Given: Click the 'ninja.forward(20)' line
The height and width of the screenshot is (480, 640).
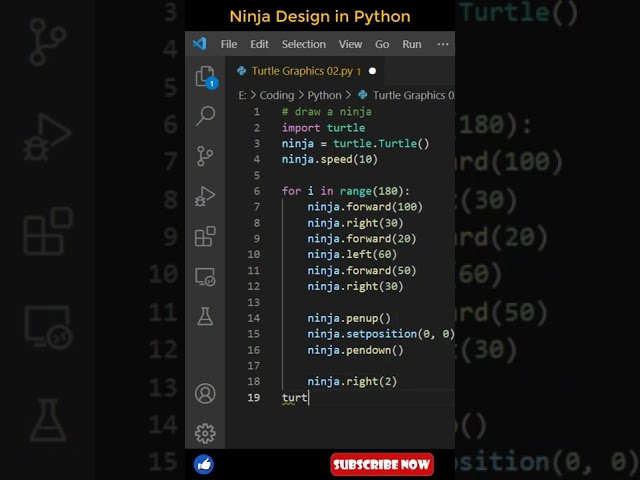Looking at the screenshot, I should click(x=362, y=239).
